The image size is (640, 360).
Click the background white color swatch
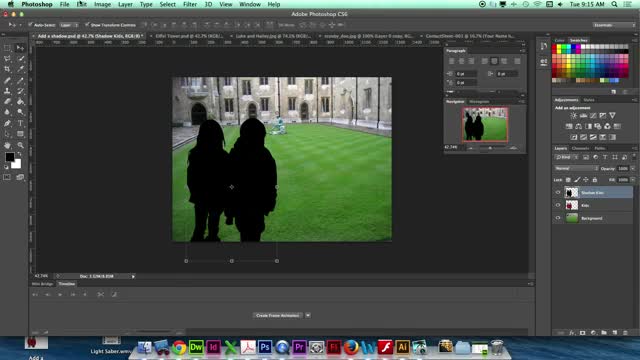(17, 164)
